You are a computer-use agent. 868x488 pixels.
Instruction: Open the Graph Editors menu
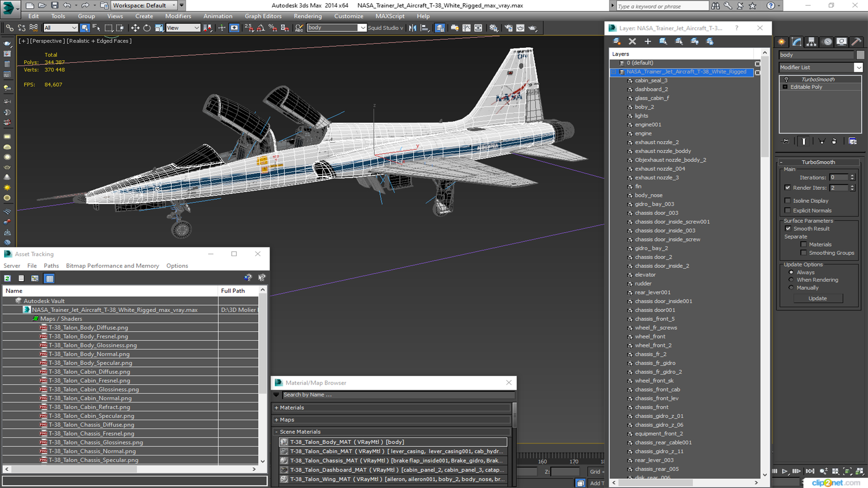(x=263, y=16)
